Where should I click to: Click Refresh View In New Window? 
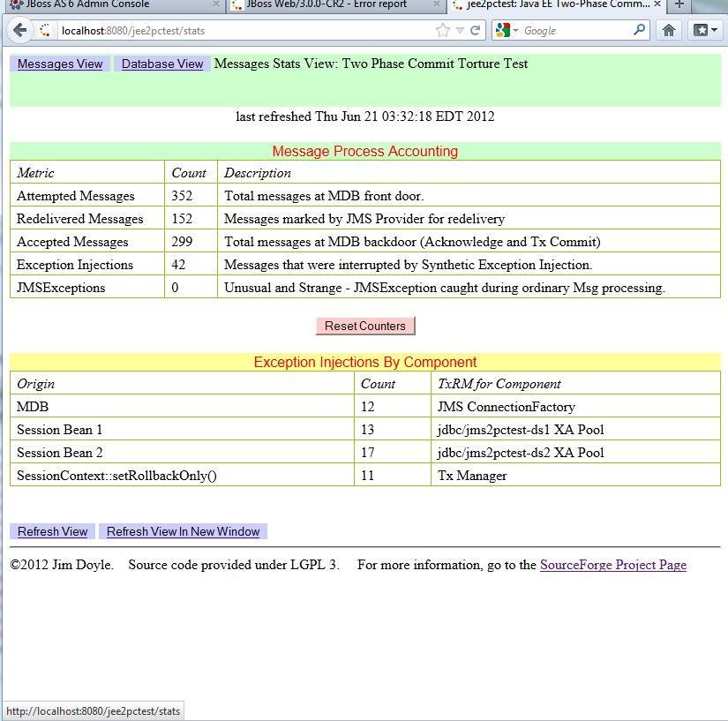click(183, 531)
